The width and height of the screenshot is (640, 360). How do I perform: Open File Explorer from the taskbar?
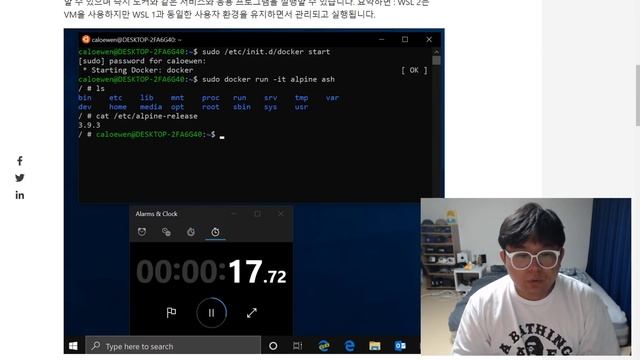[x=375, y=346]
